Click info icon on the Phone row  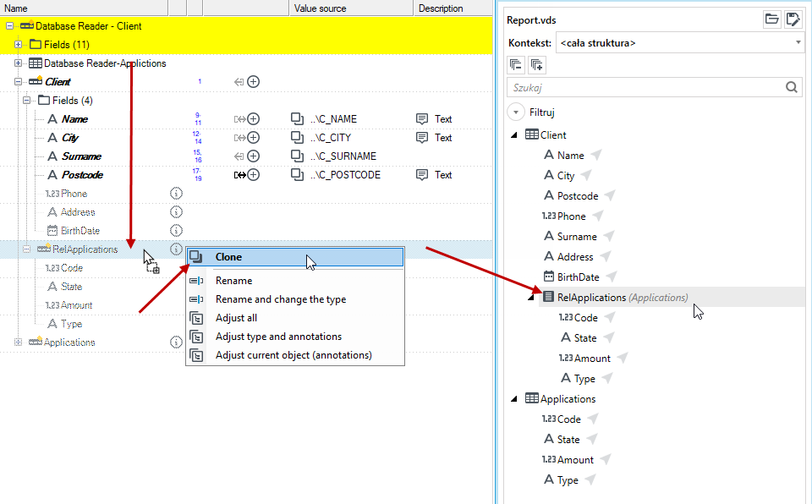[x=176, y=193]
